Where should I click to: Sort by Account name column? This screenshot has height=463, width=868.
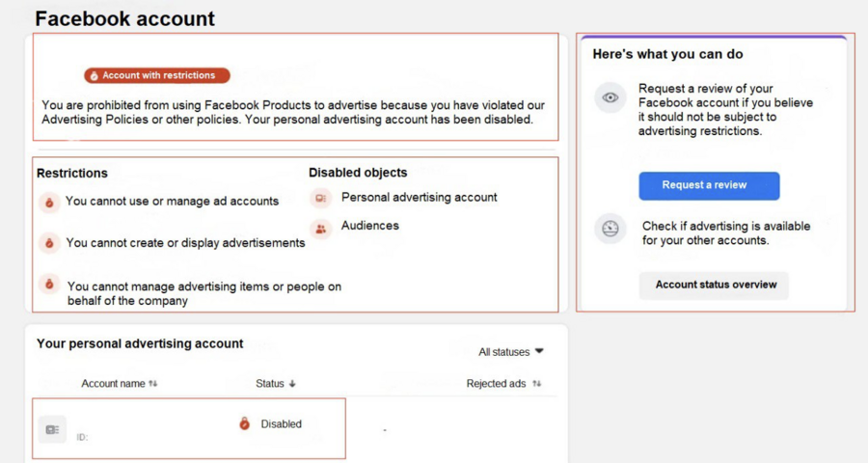pos(153,383)
